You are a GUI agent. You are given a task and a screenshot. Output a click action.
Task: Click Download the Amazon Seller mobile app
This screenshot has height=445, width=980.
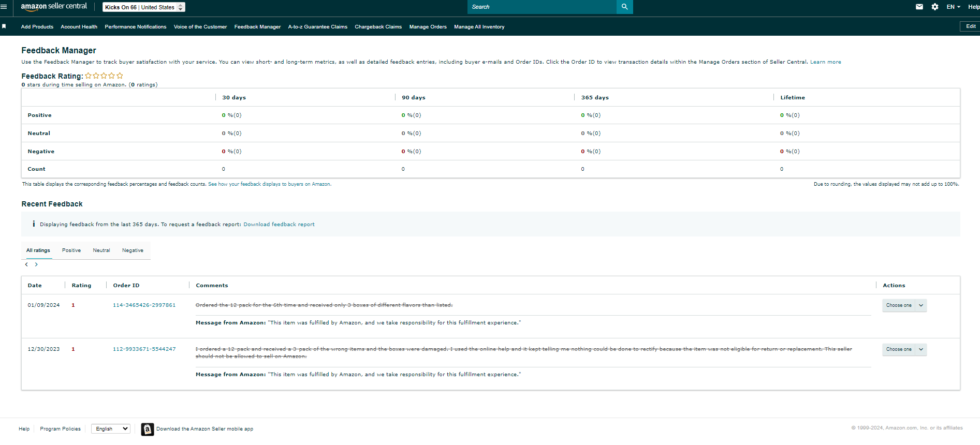tap(205, 429)
